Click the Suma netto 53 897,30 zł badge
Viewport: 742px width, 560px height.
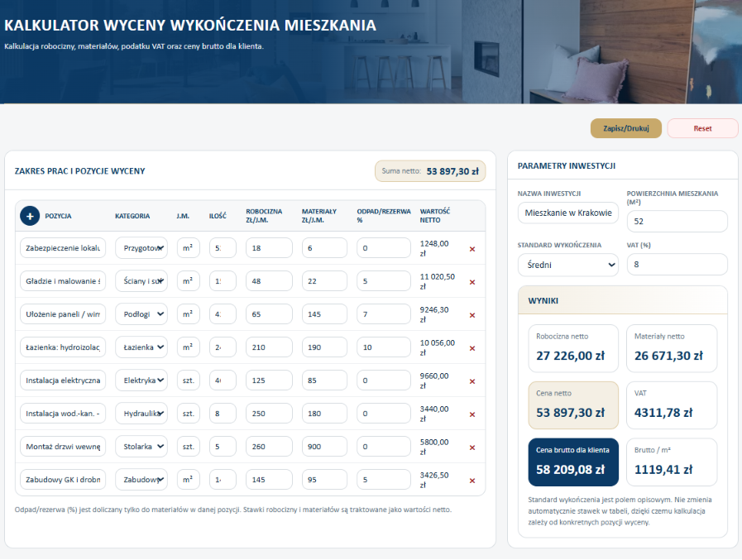pos(430,171)
